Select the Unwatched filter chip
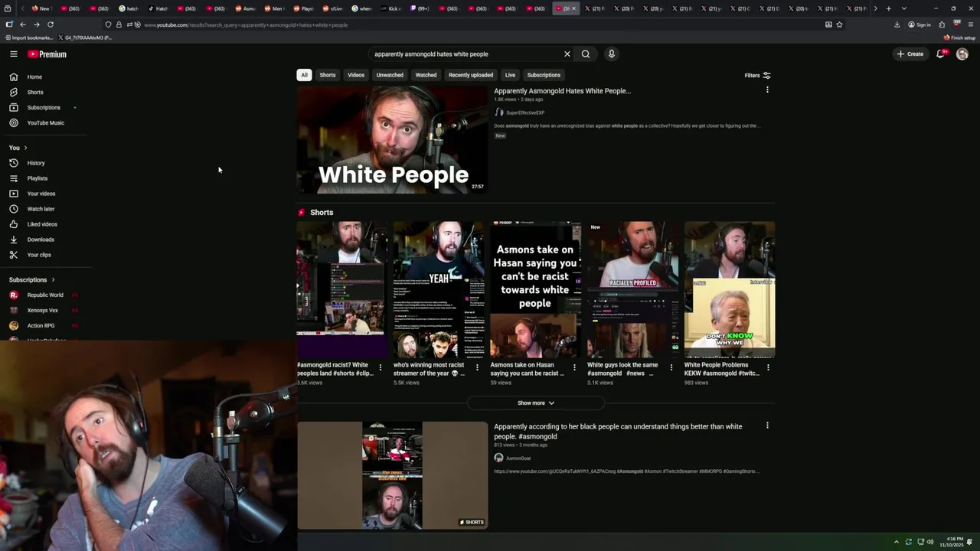Screen dimensions: 980x551 (x=390, y=75)
